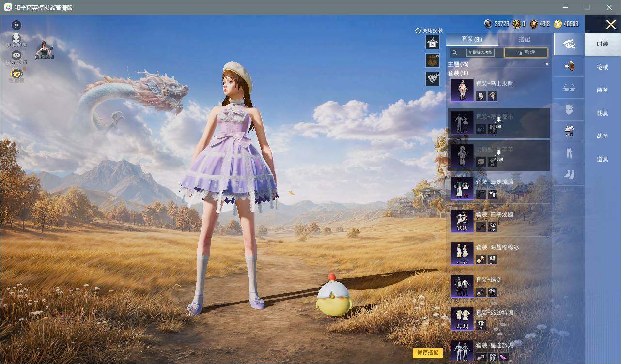Open the 语音助手 voice assistant

click(45, 50)
